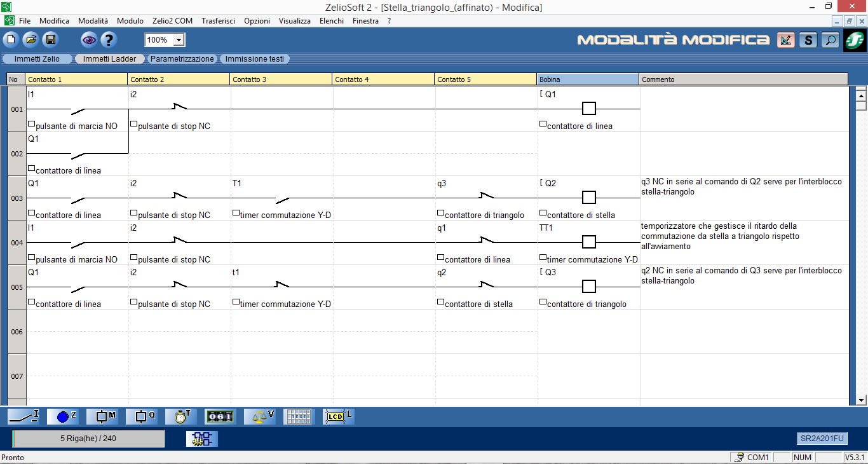868x464 pixels.
Task: Open the Modifica menu
Action: coord(55,21)
